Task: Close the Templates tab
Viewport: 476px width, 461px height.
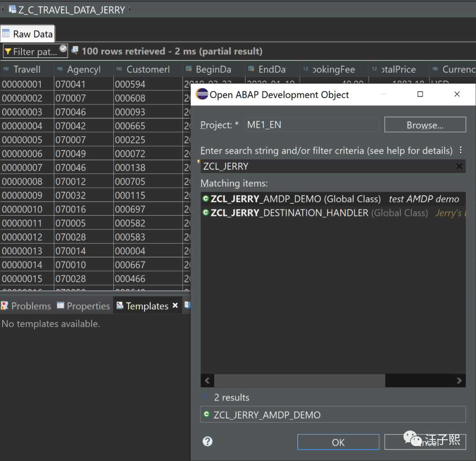Action: pos(175,305)
